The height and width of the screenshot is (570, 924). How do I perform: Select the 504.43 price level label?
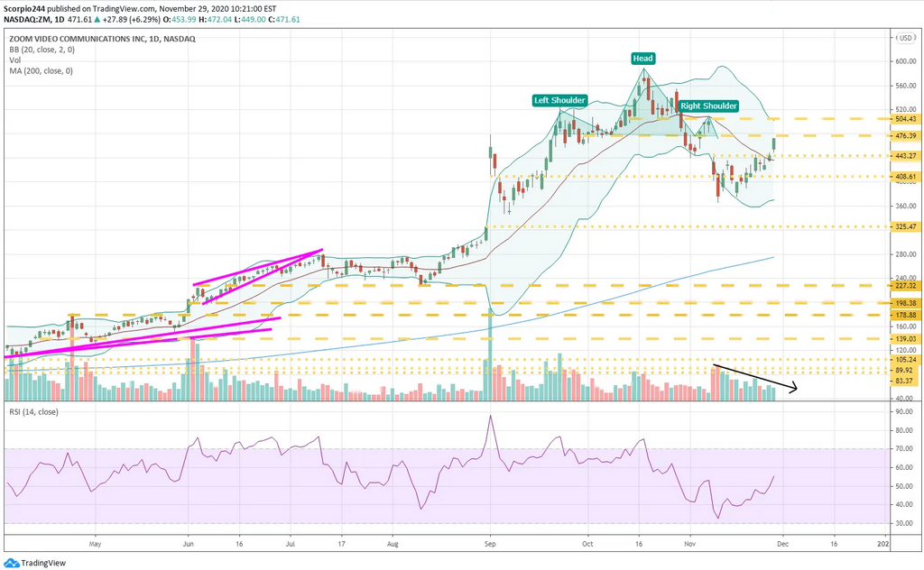click(904, 119)
